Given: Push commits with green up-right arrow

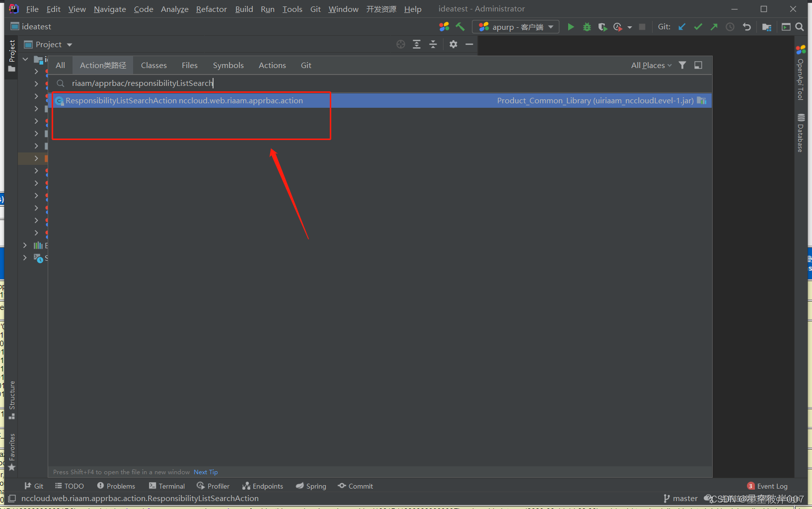Looking at the screenshot, I should 714,27.
